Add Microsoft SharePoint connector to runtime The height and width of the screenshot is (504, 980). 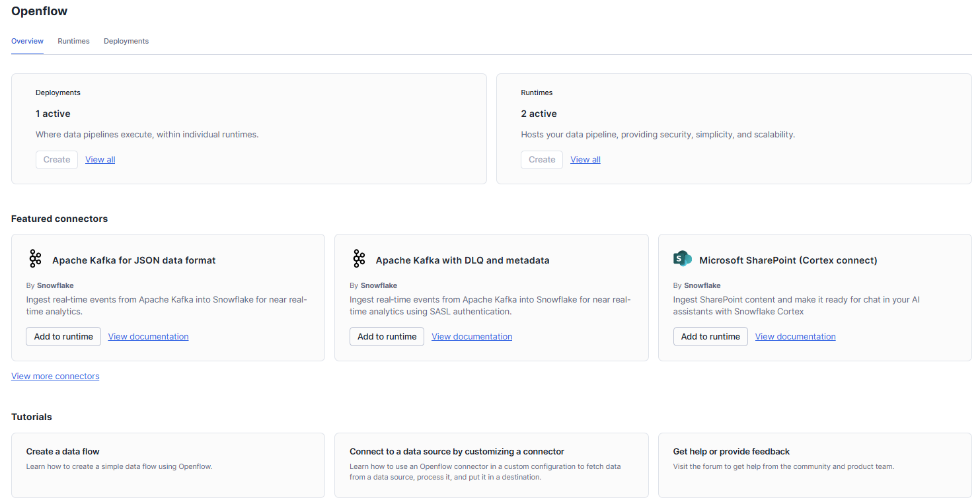click(710, 336)
